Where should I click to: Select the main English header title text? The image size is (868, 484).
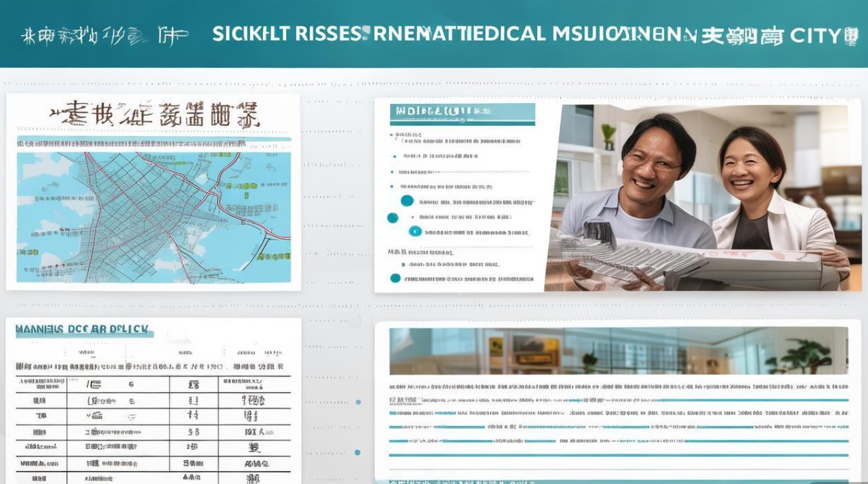pos(452,34)
